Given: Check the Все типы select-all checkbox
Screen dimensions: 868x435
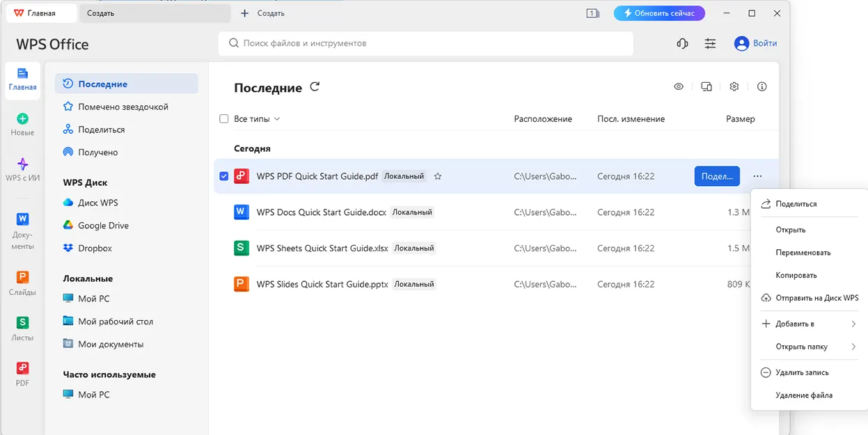Looking at the screenshot, I should point(223,118).
